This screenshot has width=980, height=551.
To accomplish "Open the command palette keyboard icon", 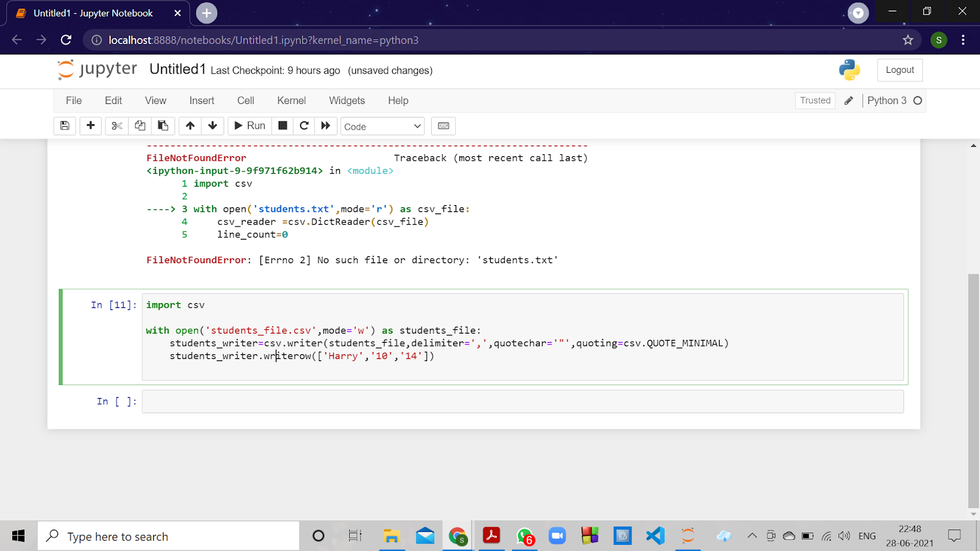I will (443, 126).
